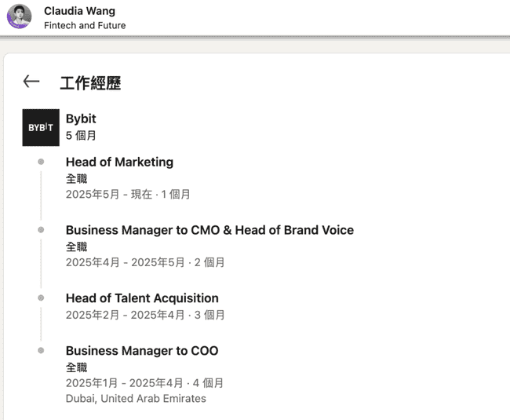Open Business Manager to CMO & Head of Brand Voice
This screenshot has height=420, width=510.
pyautogui.click(x=209, y=230)
